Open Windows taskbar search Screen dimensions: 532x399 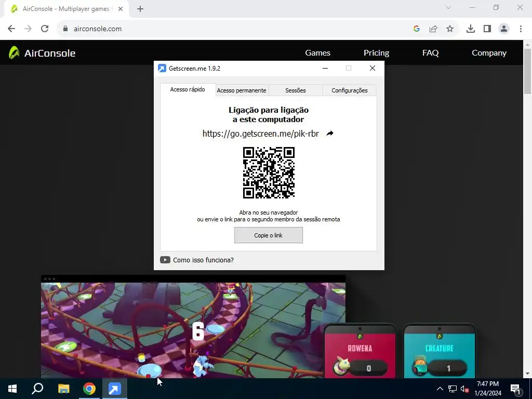(x=37, y=389)
